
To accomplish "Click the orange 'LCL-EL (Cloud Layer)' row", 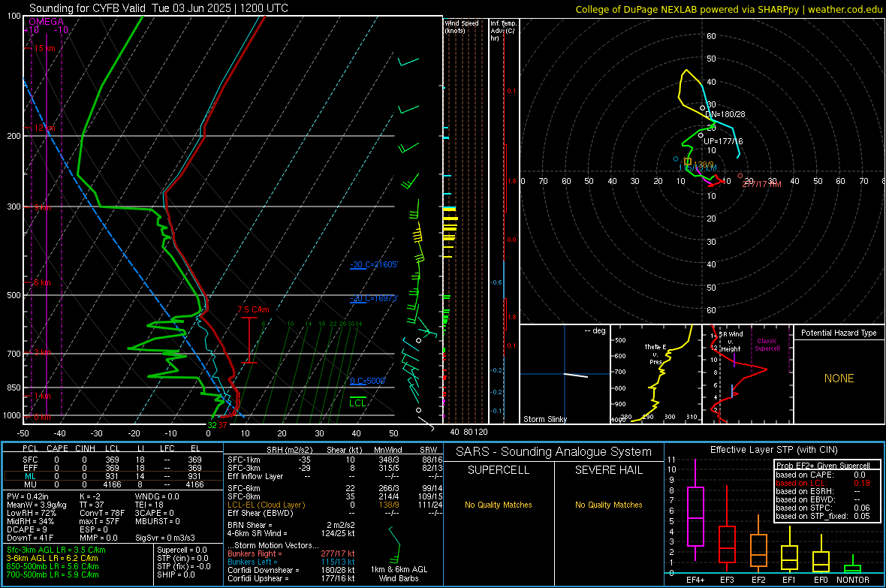I will [335, 505].
